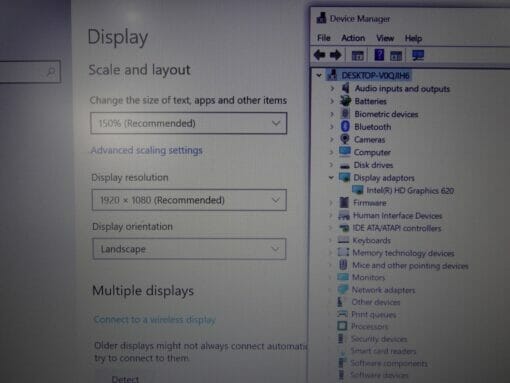Image resolution: width=510 pixels, height=383 pixels.
Task: Click the Disk drives icon
Action: [345, 165]
